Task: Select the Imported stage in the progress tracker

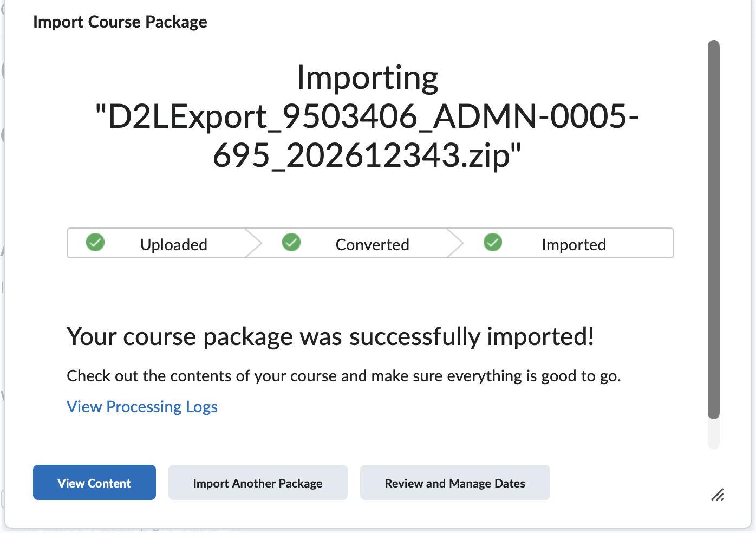Action: click(x=573, y=244)
